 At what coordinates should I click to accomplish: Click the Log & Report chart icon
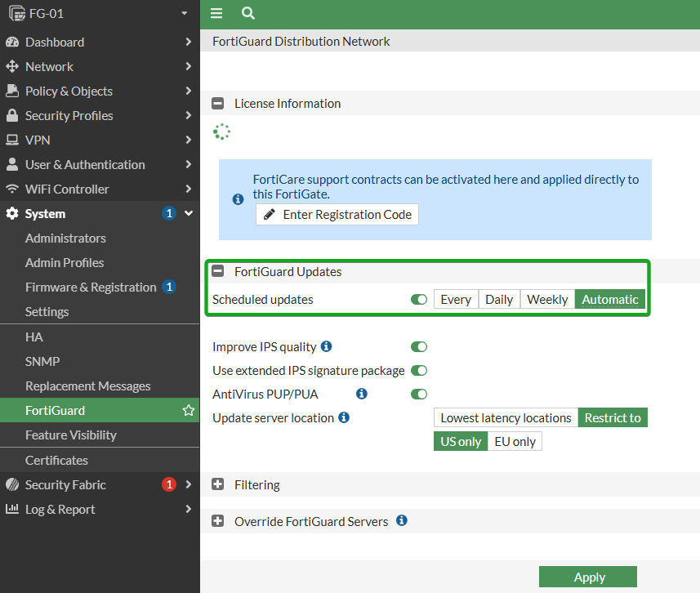click(12, 509)
